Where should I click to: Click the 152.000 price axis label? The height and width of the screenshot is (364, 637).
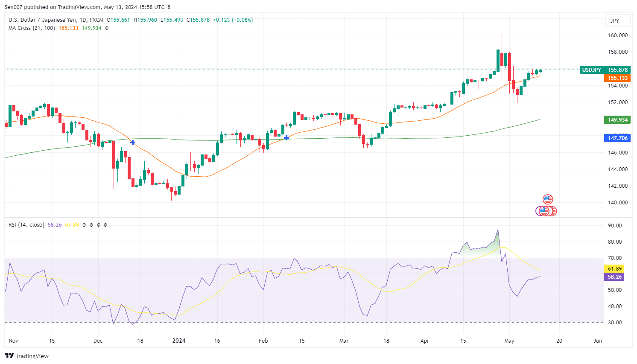618,102
